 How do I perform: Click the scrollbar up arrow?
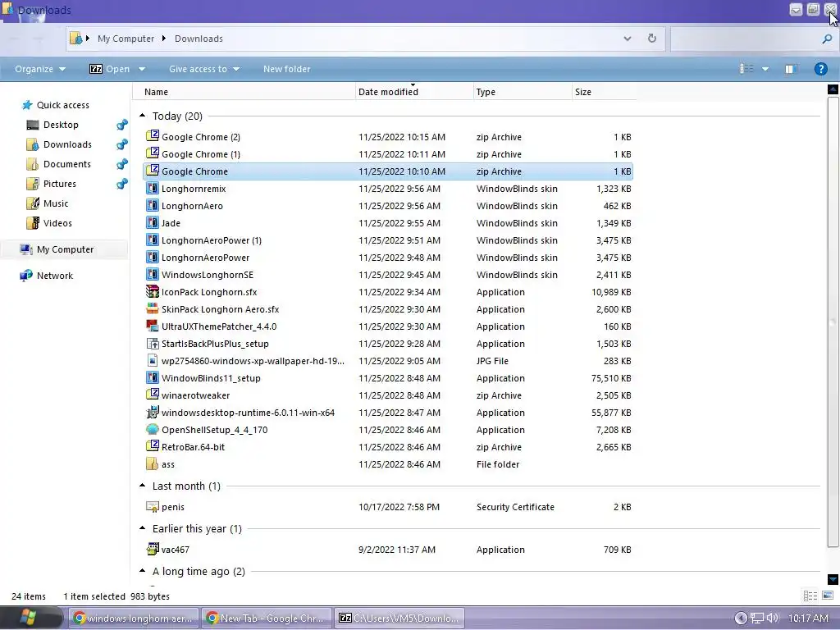point(833,89)
